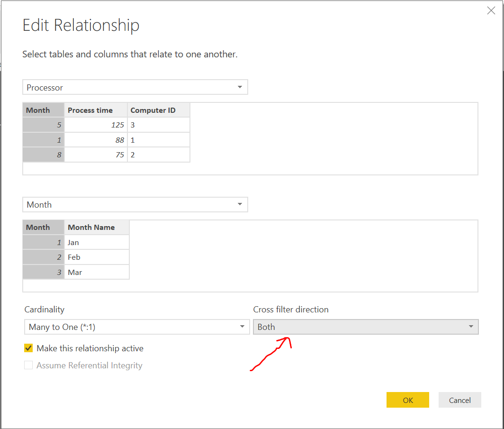Click Computer ID value 2 in third row
This screenshot has height=429, width=504.
tap(159, 155)
